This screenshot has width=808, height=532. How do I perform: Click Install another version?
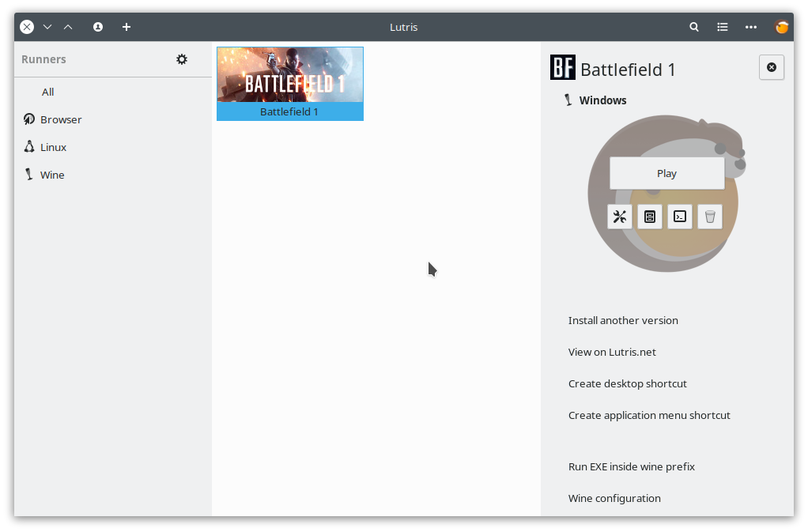coord(623,320)
